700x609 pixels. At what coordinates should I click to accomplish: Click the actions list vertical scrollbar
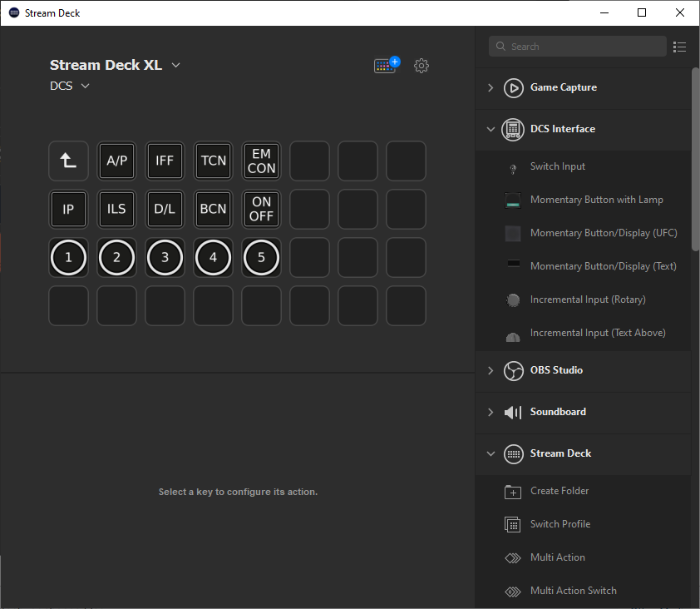(x=696, y=159)
